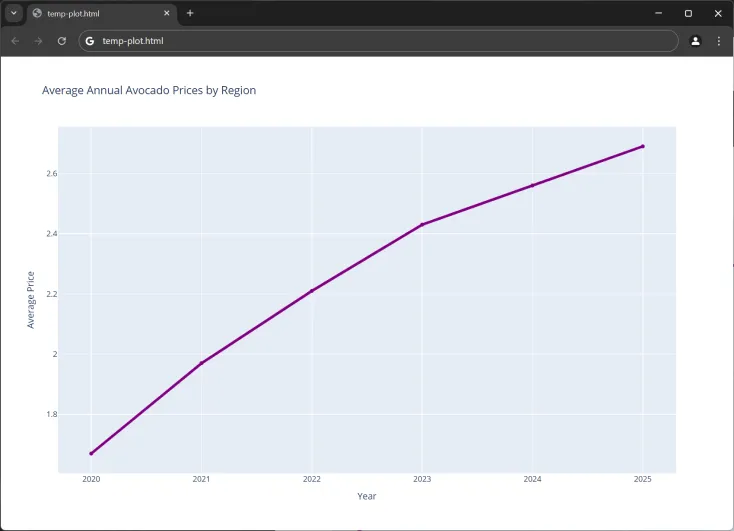Click the Google icon in address bar

pos(89,41)
